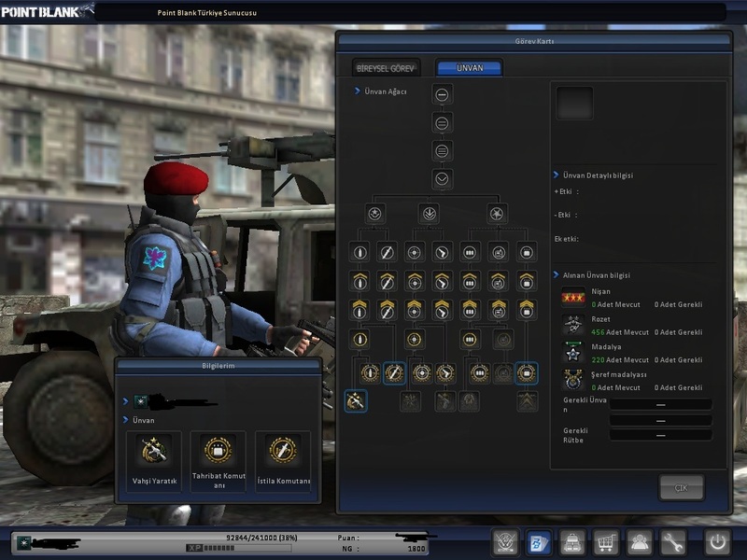Click the Rozet badge icon

point(572,325)
